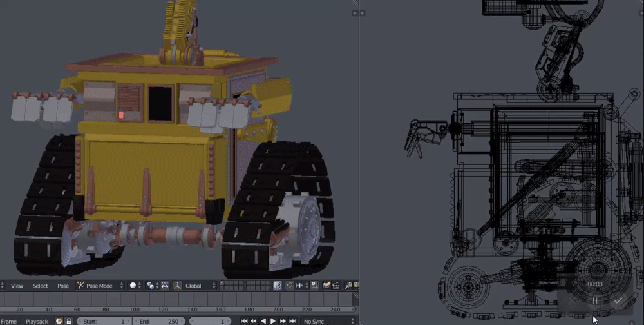Decrease Start frame with left arrow

[x=80, y=321]
